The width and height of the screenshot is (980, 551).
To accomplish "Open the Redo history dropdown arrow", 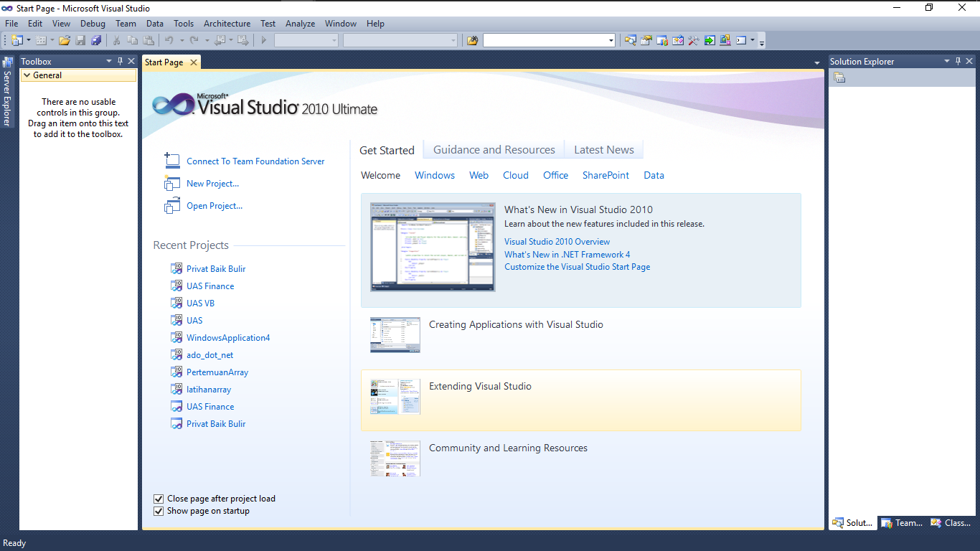I will [x=207, y=40].
